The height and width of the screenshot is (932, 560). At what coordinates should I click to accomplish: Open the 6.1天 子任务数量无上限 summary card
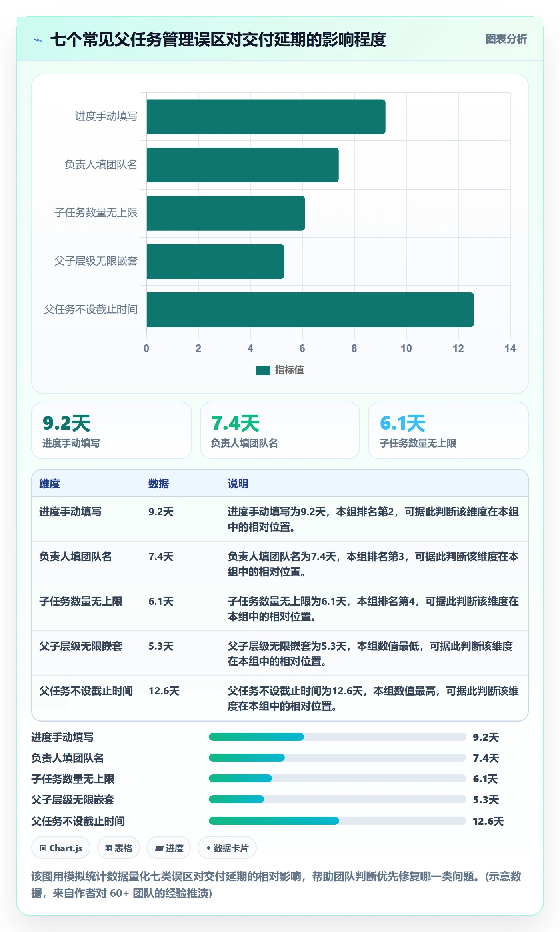(x=448, y=430)
